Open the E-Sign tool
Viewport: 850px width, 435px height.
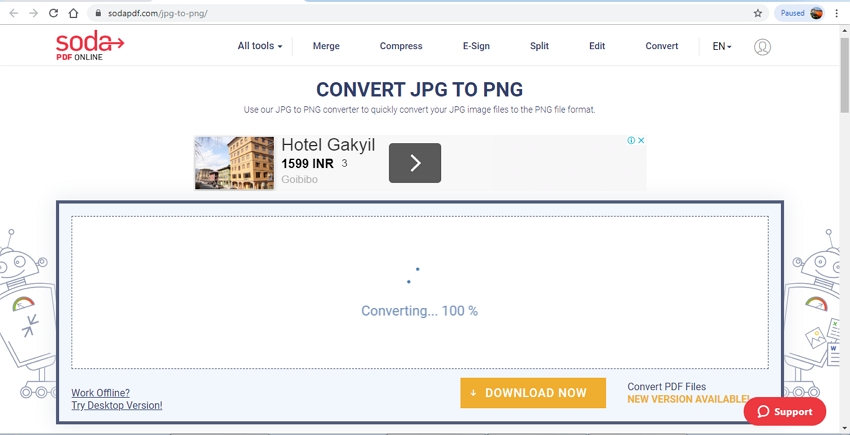click(x=476, y=46)
